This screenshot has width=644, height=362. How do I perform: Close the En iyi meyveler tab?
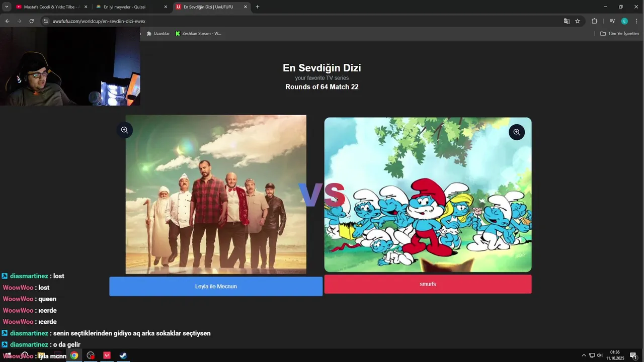pyautogui.click(x=166, y=7)
